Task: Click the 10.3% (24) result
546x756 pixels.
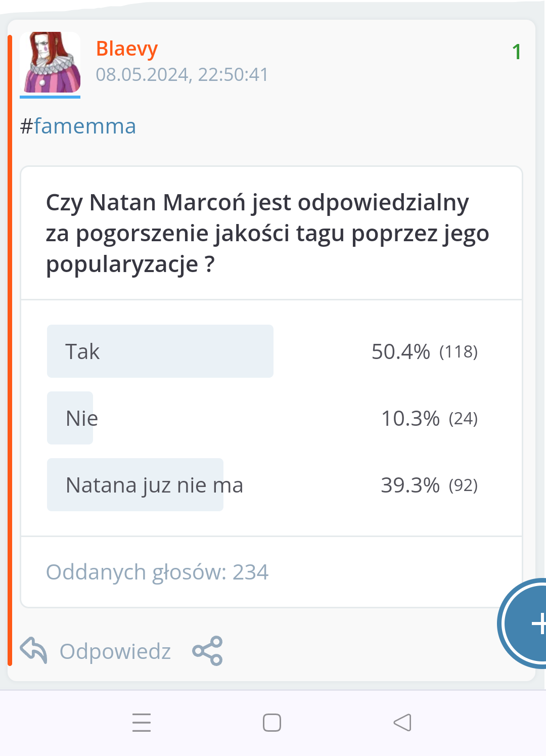Action: (429, 418)
